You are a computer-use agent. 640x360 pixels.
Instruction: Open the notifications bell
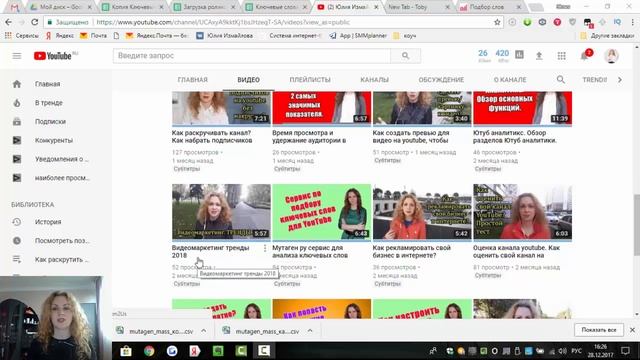point(585,56)
